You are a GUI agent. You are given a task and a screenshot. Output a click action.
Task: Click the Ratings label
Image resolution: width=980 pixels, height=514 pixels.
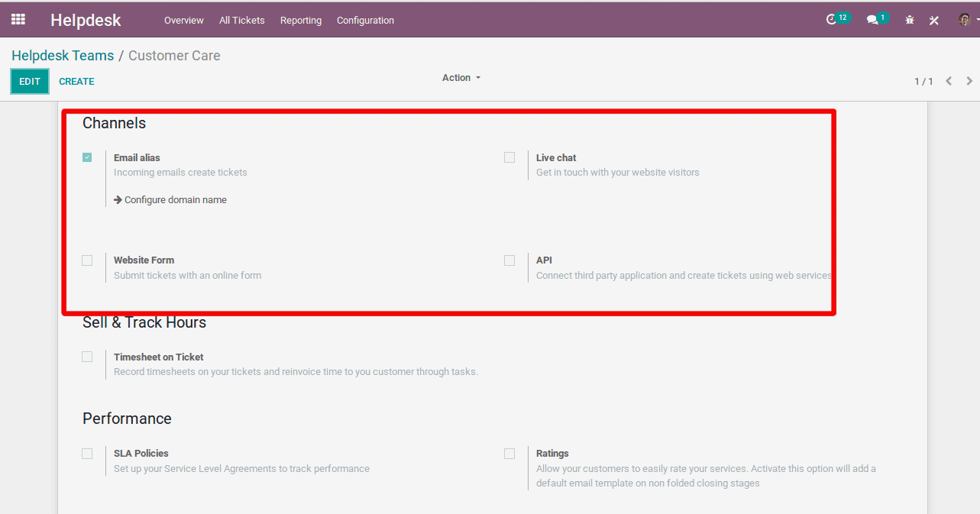[552, 454]
